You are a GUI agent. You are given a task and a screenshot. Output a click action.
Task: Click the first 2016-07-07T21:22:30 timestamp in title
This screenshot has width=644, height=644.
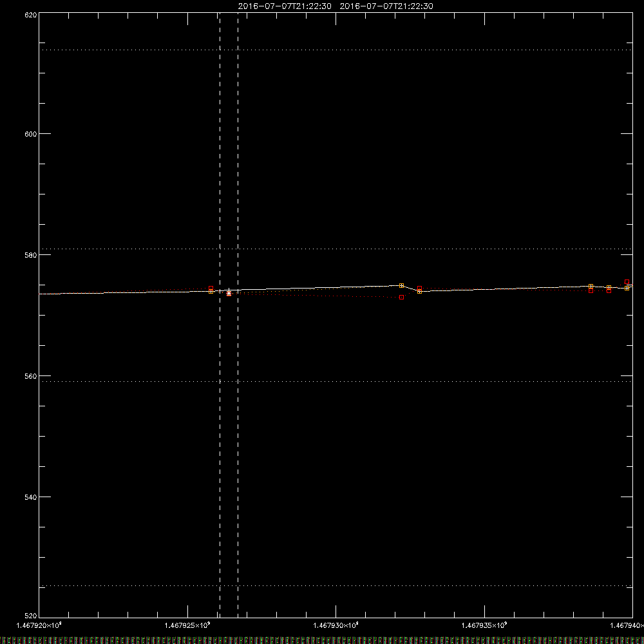coord(285,6)
